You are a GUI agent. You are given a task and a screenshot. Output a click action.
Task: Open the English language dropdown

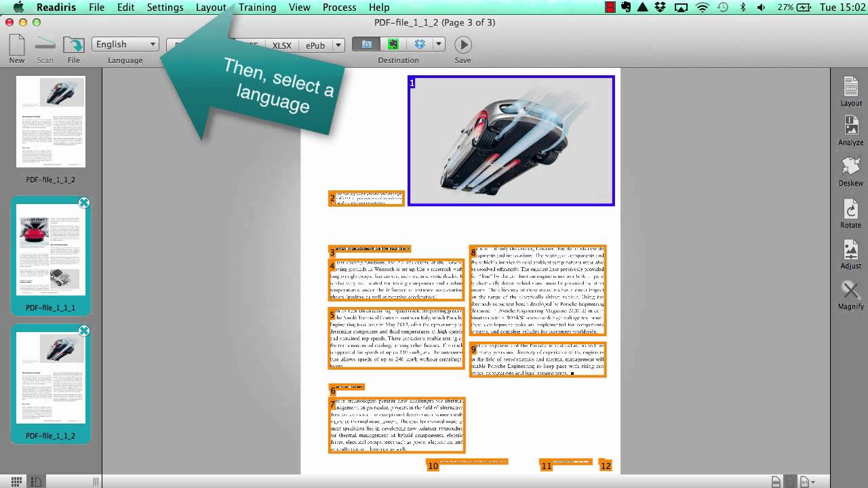point(125,45)
